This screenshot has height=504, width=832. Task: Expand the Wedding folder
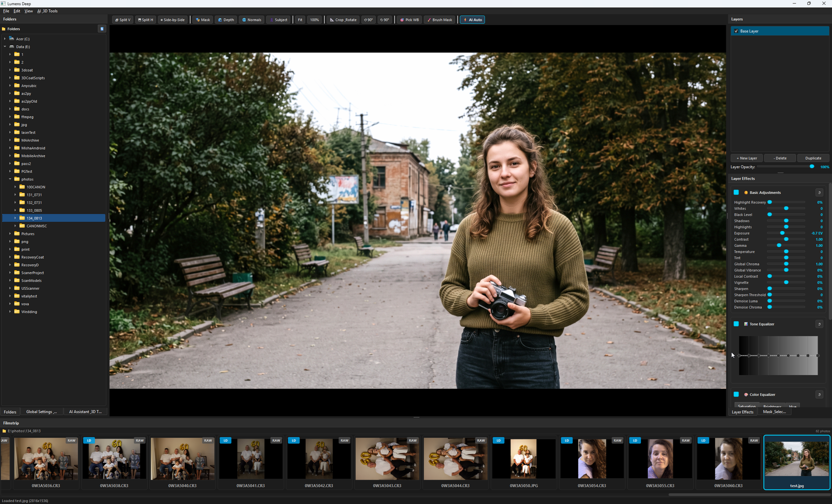click(x=10, y=312)
